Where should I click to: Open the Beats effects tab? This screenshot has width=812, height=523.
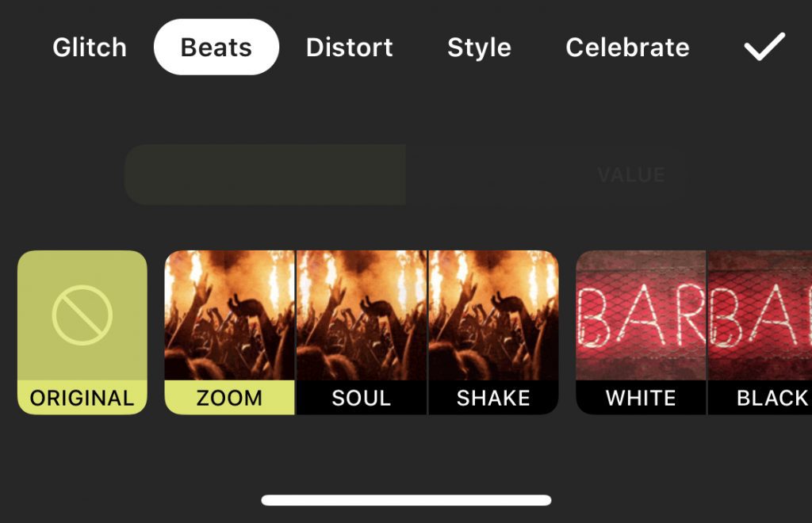(x=216, y=48)
